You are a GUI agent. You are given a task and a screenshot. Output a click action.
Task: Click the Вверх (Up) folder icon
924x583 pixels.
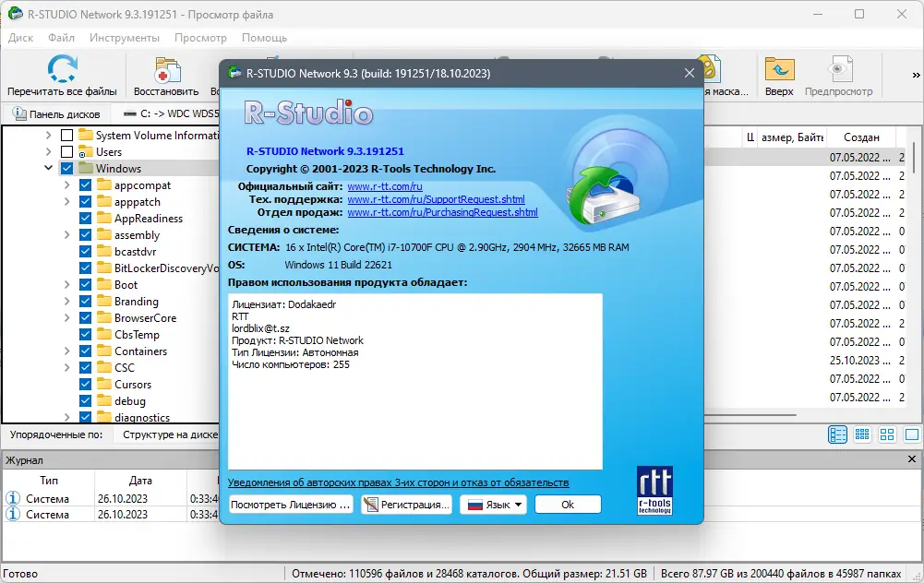tap(780, 69)
